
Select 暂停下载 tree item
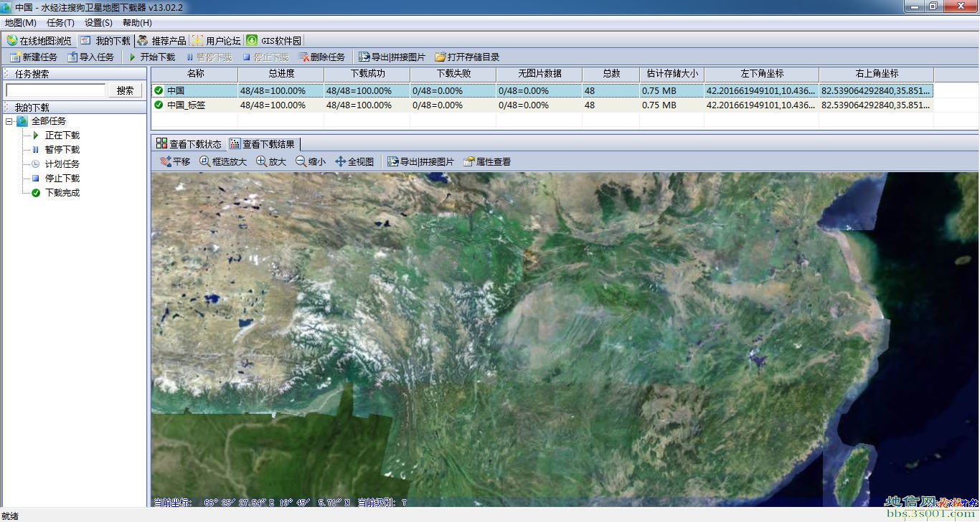pyautogui.click(x=62, y=150)
